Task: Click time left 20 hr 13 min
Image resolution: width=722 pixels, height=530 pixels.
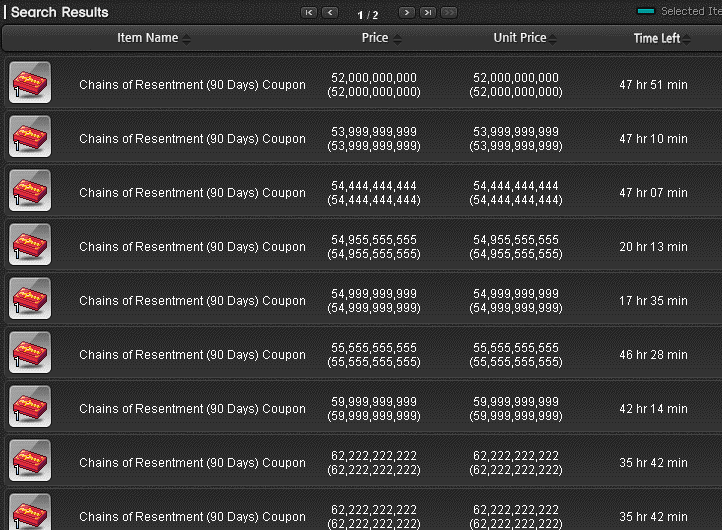Action: 653,247
